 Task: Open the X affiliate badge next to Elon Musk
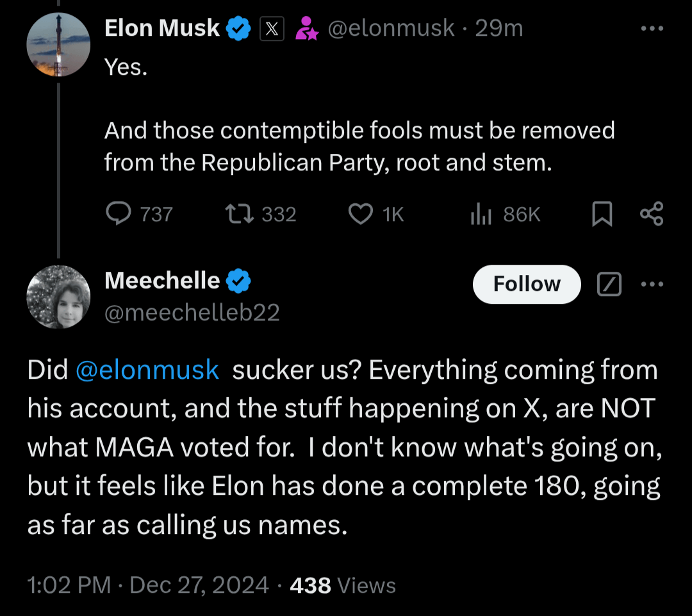point(272,29)
